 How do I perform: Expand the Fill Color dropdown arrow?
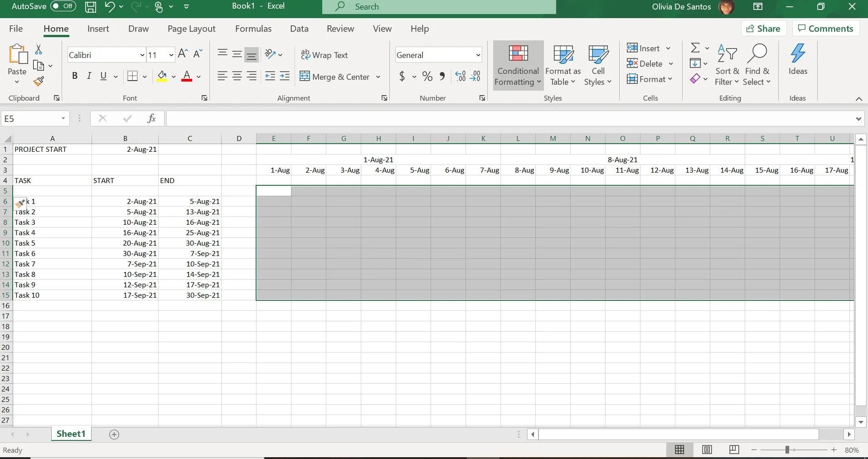(174, 76)
